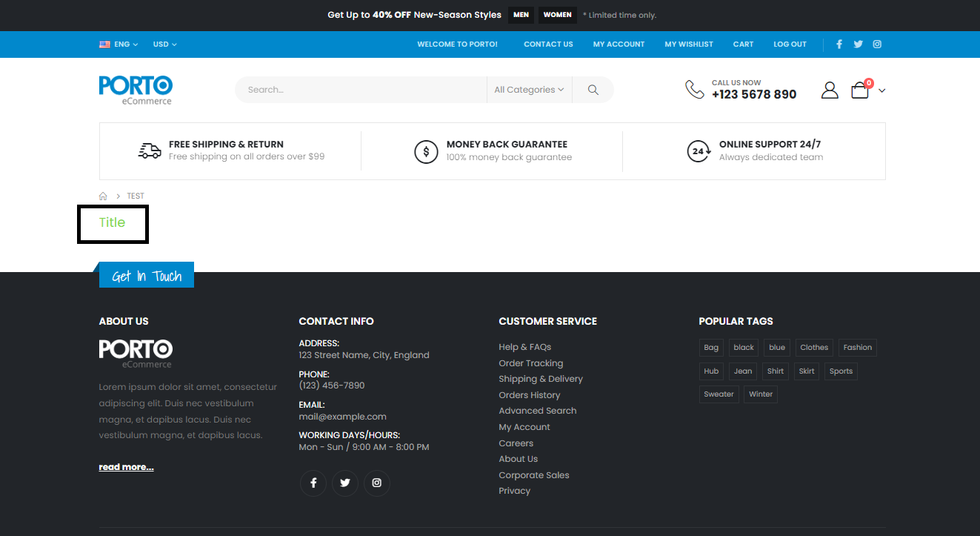Open My Wishlist in top menu
The image size is (980, 536).
(x=689, y=44)
